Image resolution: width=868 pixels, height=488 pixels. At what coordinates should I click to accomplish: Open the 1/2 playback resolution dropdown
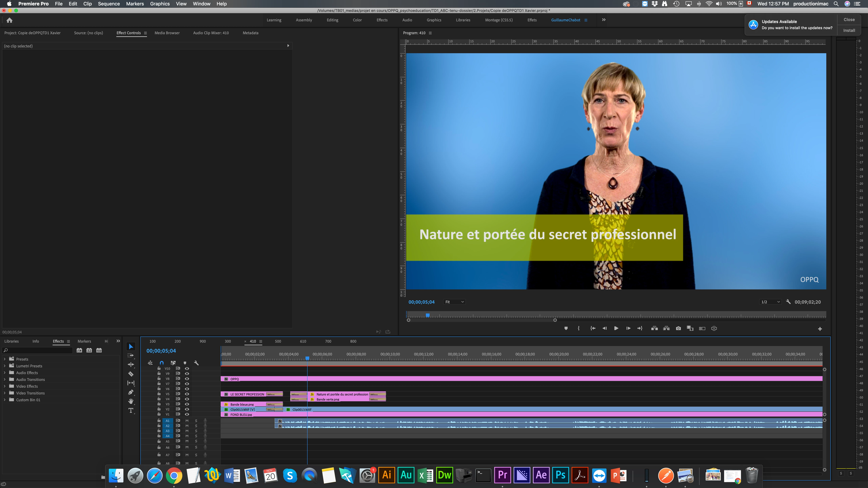pos(770,302)
